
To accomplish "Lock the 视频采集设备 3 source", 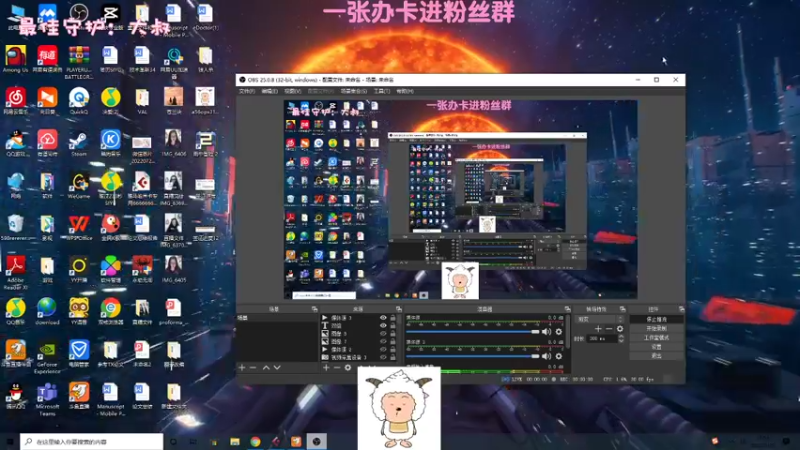I will 393,357.
